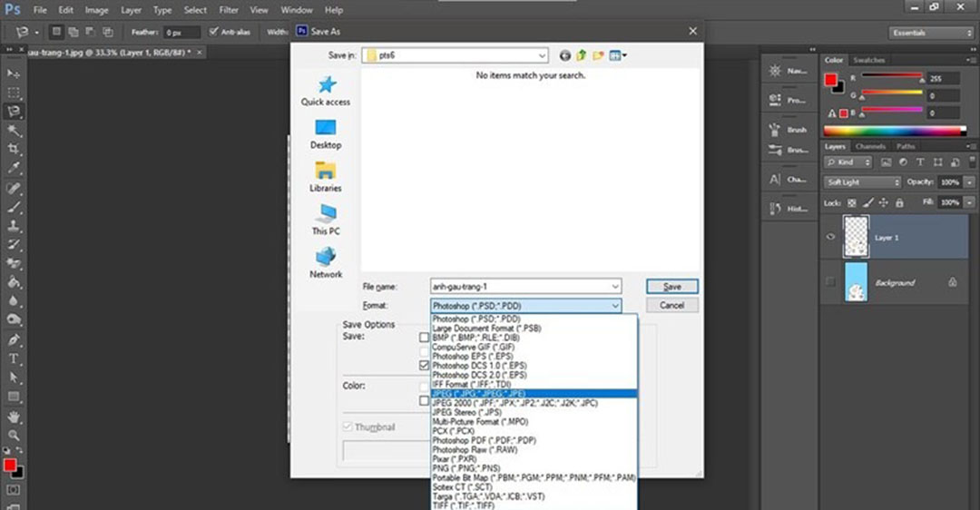Select the Horizontal Type tool
The width and height of the screenshot is (980, 510).
click(x=13, y=358)
